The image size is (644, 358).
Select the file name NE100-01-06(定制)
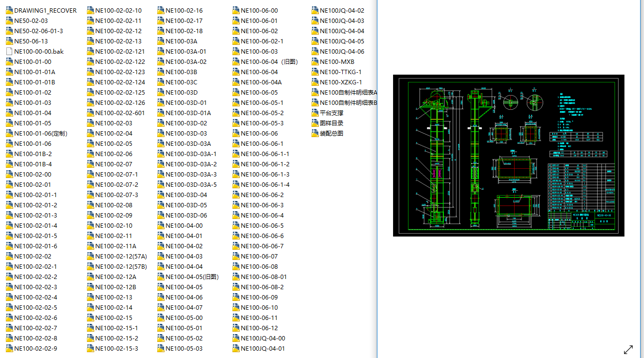pos(41,133)
